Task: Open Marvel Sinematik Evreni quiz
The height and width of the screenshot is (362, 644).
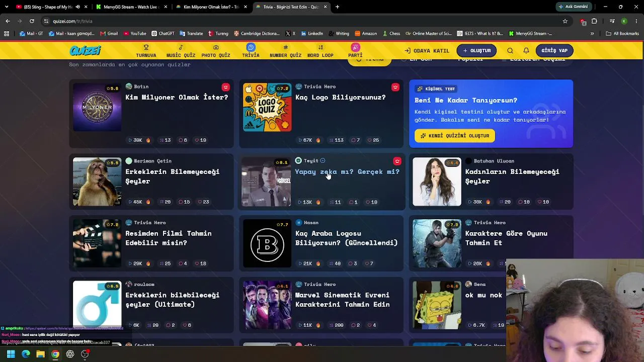Action: pos(342,300)
